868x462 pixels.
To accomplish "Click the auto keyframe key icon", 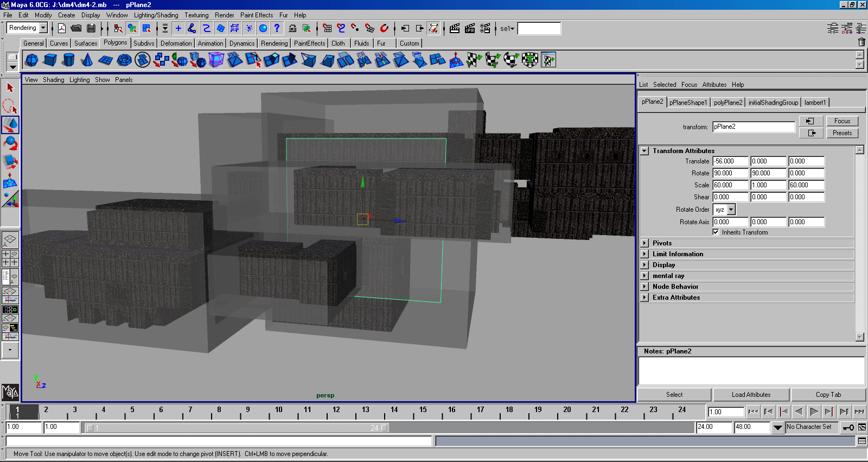I will click(848, 427).
